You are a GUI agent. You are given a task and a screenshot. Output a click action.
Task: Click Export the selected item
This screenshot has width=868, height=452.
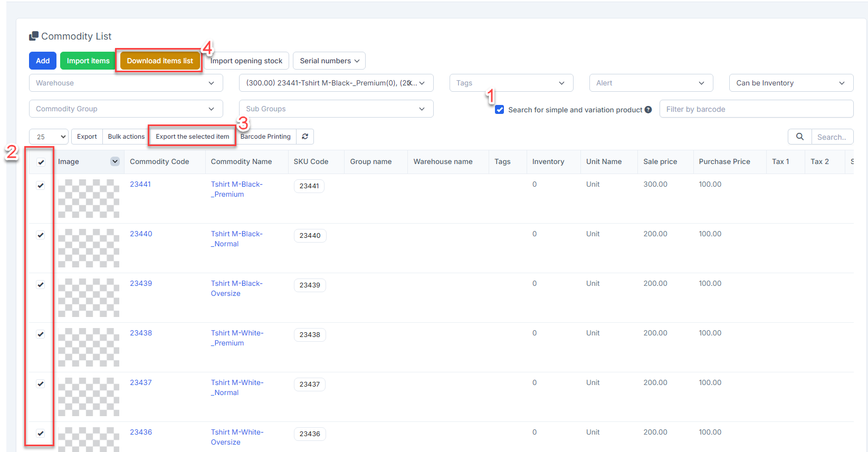point(192,137)
